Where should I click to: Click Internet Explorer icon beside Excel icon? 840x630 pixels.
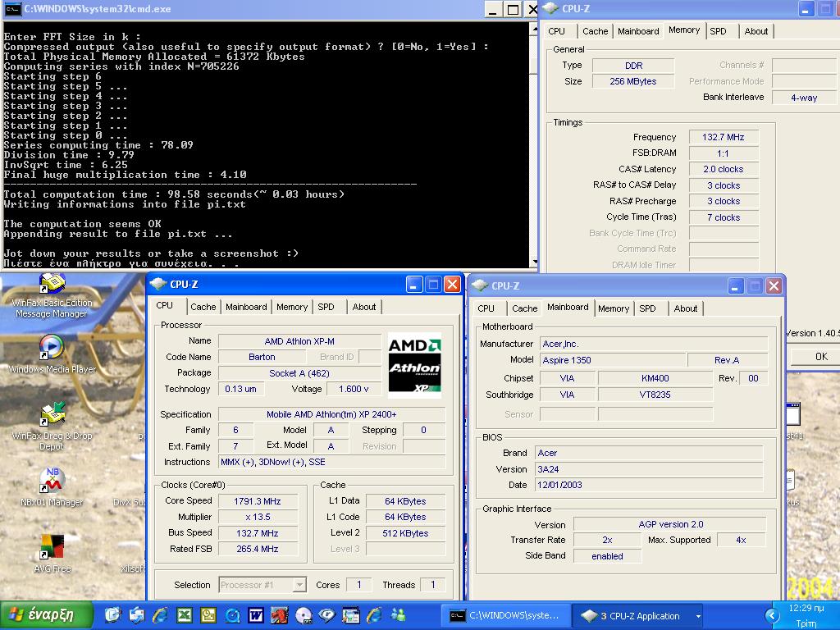pyautogui.click(x=160, y=615)
